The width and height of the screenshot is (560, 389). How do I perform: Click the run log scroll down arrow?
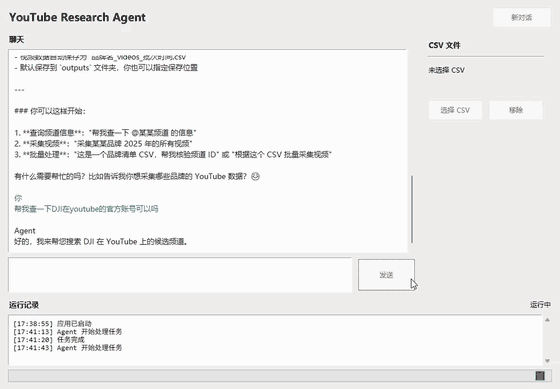[x=547, y=361]
